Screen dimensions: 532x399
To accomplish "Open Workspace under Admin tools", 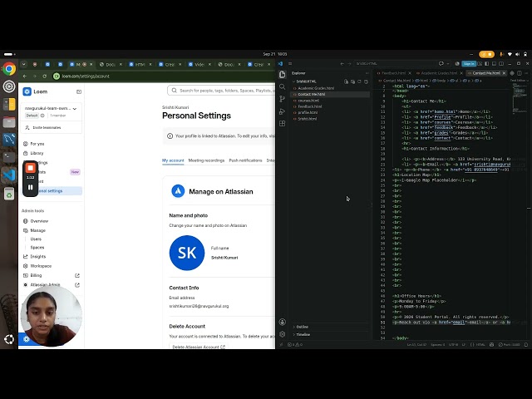I will pyautogui.click(x=41, y=266).
